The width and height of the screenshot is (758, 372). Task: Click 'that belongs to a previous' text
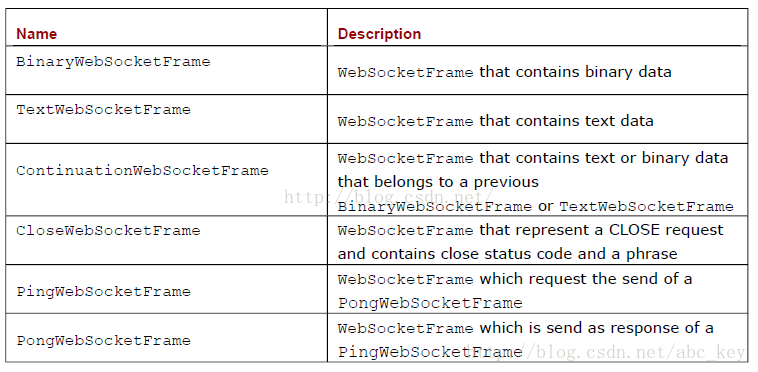tap(438, 182)
